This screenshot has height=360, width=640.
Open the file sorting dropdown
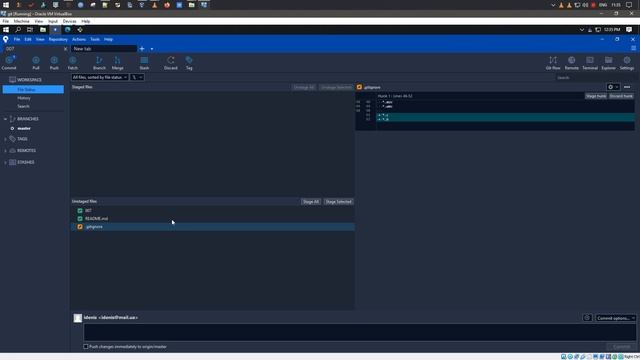tap(100, 77)
